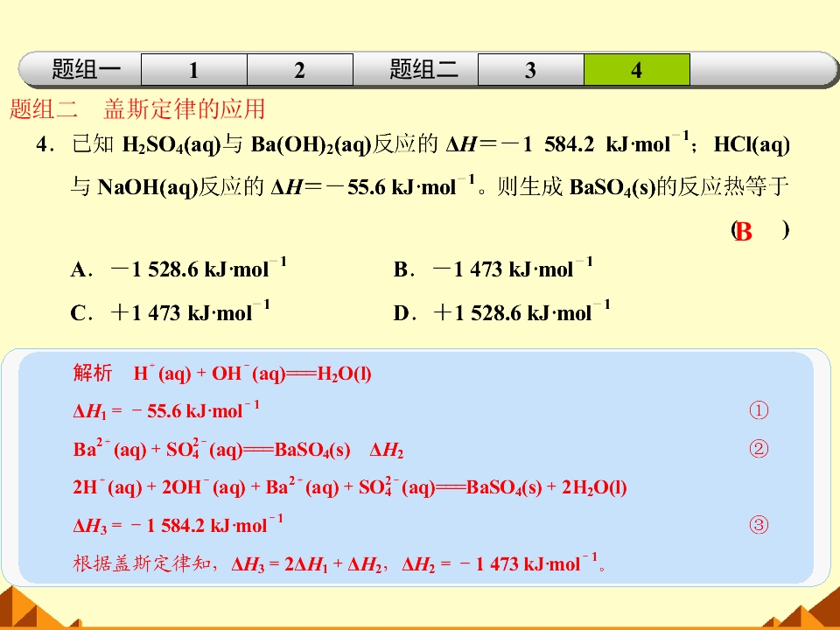The height and width of the screenshot is (630, 840).
Task: Click the circled ② equation marker
Action: [x=759, y=448]
